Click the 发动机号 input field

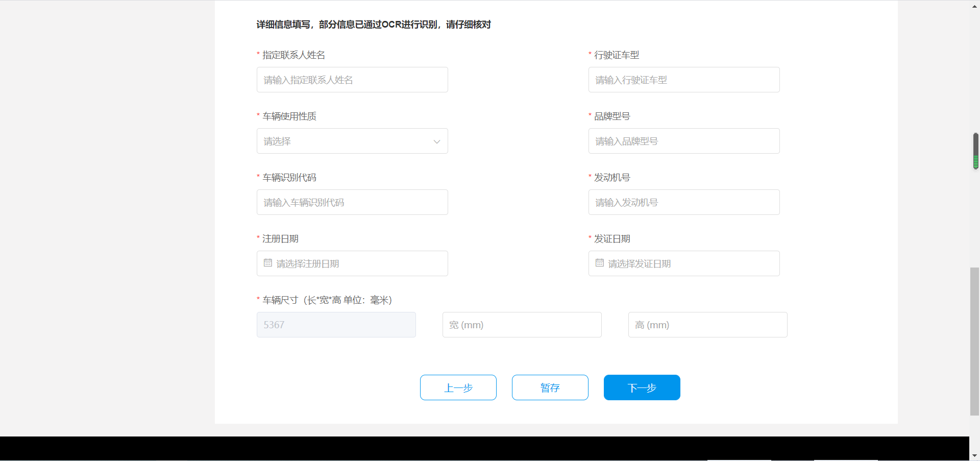click(684, 202)
